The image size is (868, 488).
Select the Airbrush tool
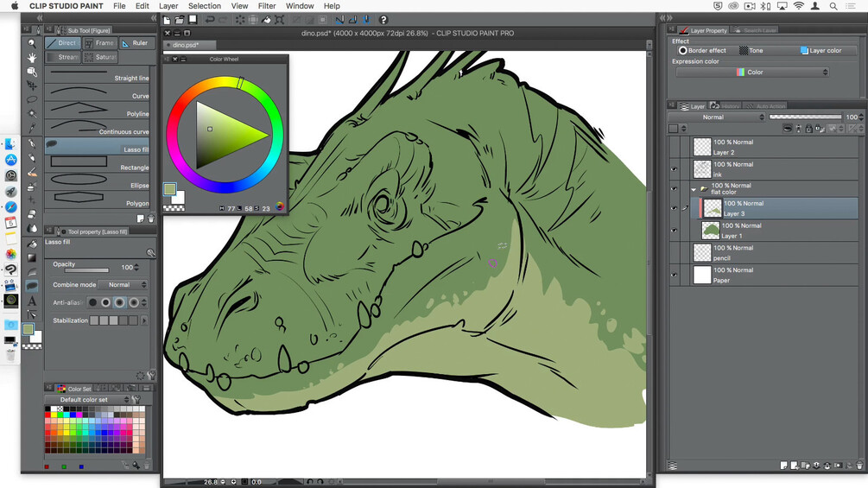click(32, 187)
